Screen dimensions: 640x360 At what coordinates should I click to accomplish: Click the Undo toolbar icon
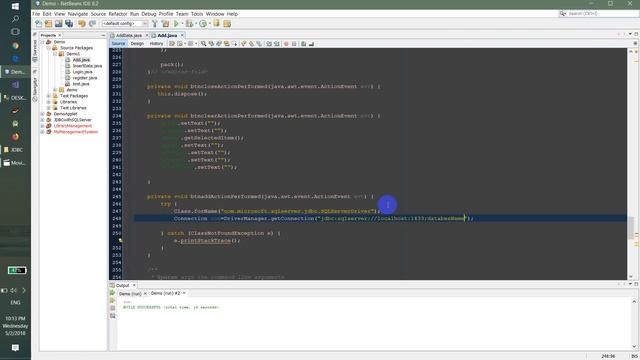(x=82, y=24)
